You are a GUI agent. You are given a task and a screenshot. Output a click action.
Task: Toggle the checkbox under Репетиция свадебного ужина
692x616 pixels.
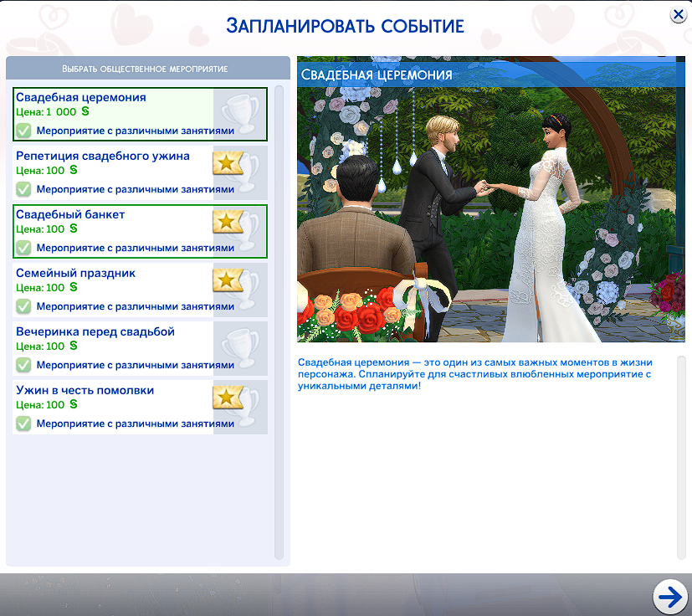23,189
